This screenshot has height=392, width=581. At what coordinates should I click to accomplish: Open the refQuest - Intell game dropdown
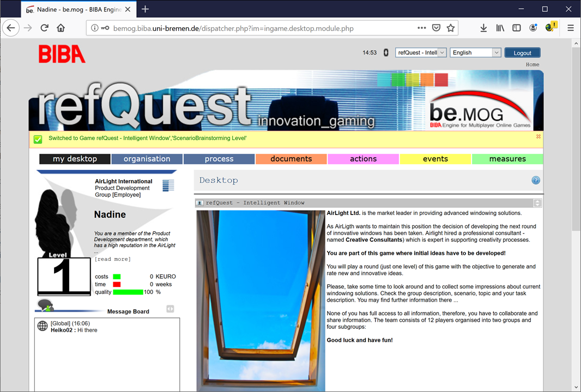coord(421,53)
